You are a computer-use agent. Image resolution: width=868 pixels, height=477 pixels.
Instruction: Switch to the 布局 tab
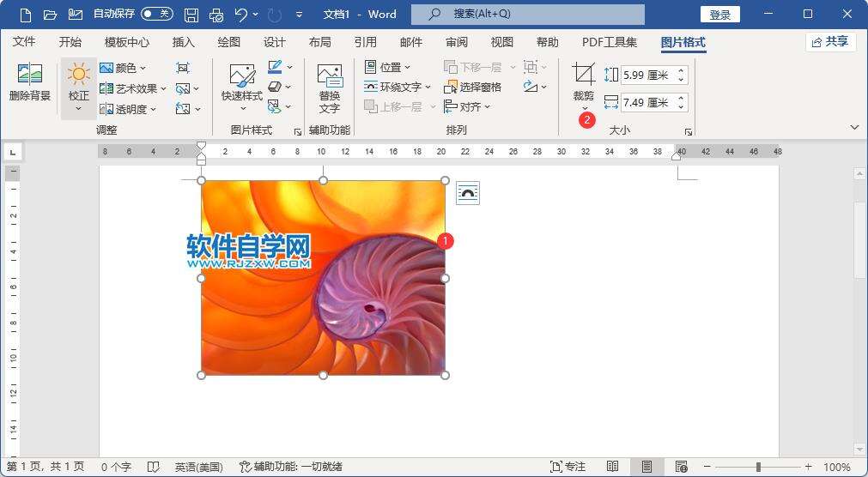(319, 41)
